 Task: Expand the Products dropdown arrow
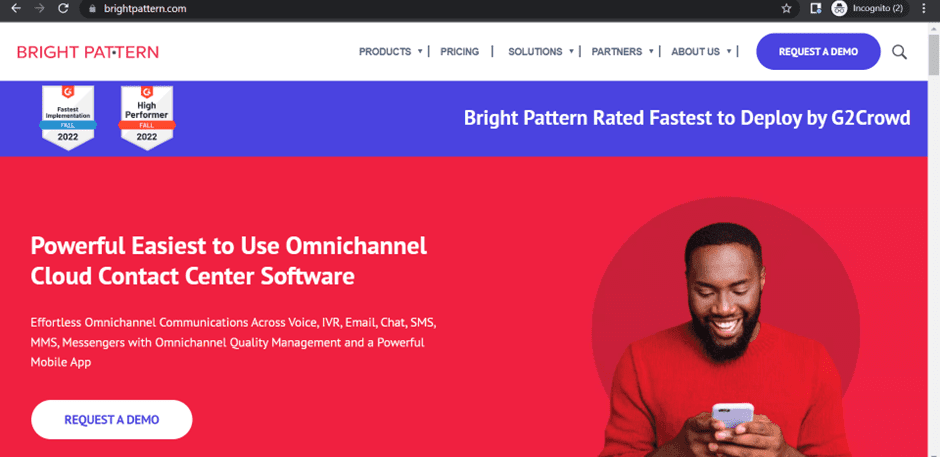point(420,51)
